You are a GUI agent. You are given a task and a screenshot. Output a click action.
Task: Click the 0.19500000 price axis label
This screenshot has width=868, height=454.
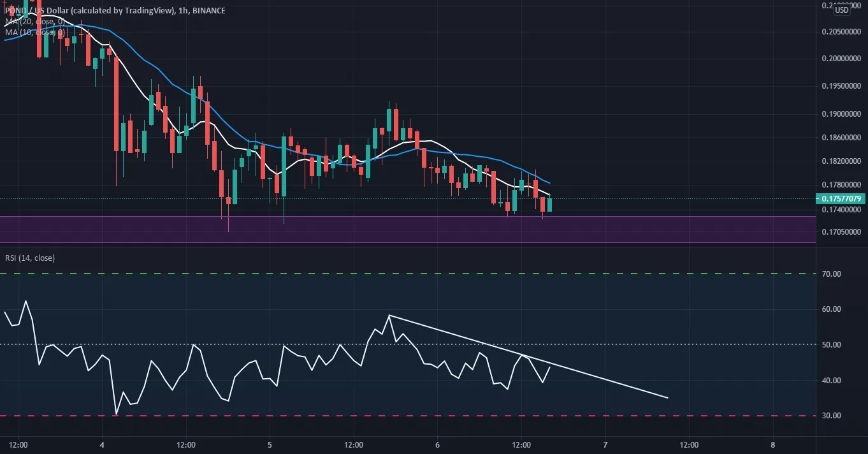click(x=841, y=86)
